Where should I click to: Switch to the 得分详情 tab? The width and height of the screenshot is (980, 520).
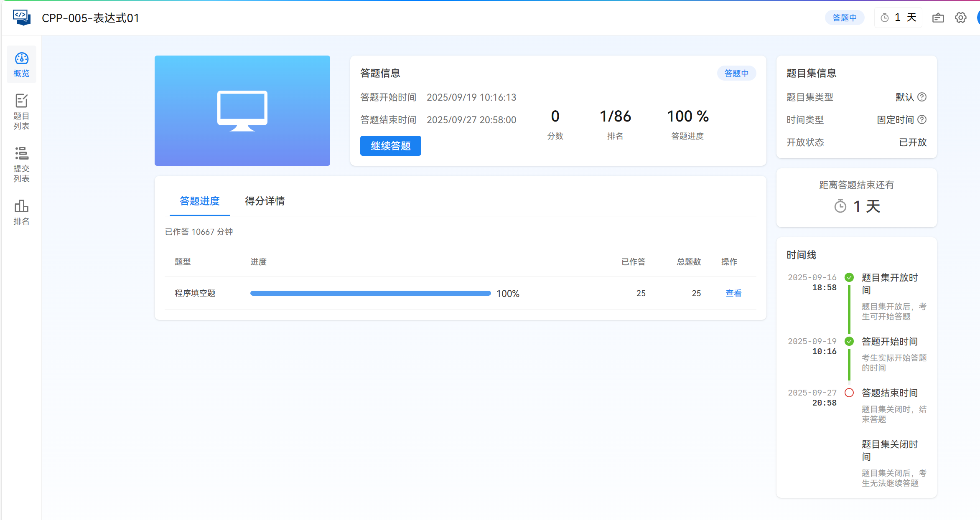coord(265,201)
